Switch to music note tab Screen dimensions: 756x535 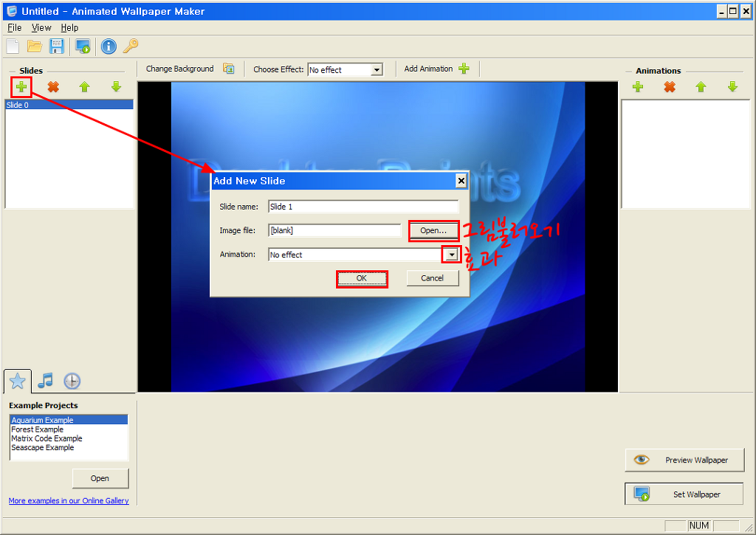point(45,381)
